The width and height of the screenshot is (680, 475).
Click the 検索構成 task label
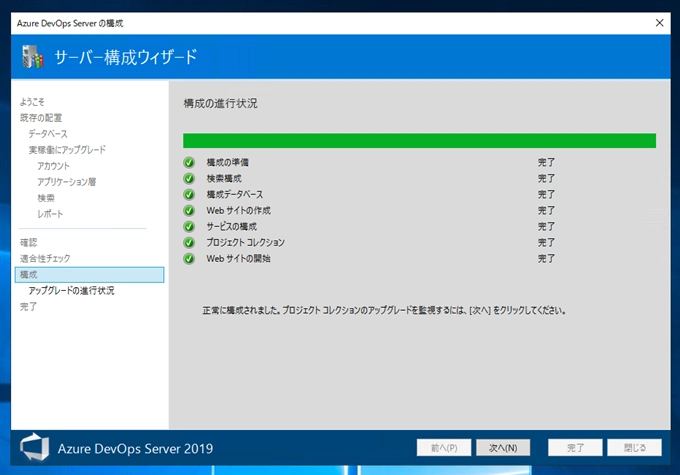[x=224, y=179]
